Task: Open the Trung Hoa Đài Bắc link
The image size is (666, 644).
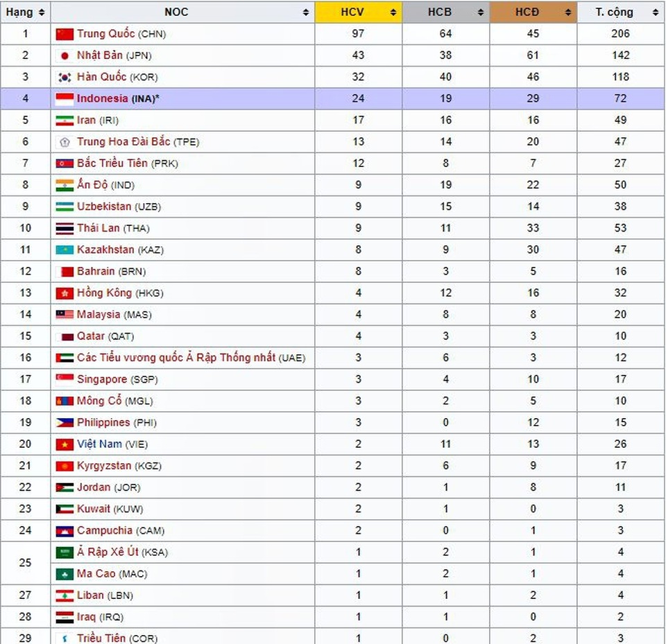Action: pyautogui.click(x=123, y=142)
